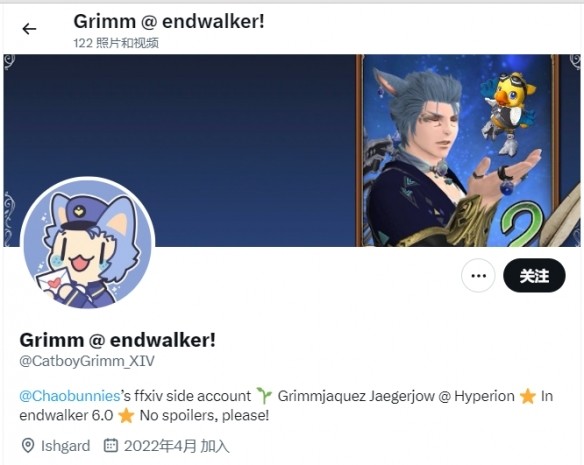Follow the account with the 关注 button
The width and height of the screenshot is (584, 465).
click(534, 276)
